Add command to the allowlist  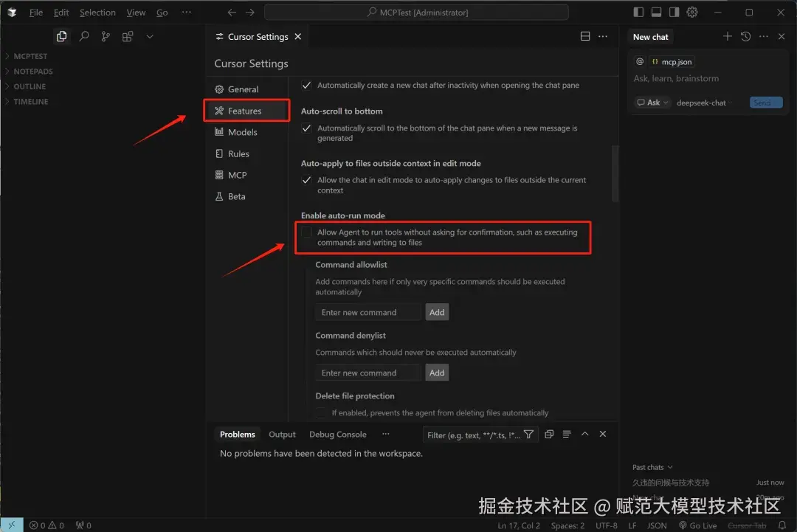click(437, 312)
